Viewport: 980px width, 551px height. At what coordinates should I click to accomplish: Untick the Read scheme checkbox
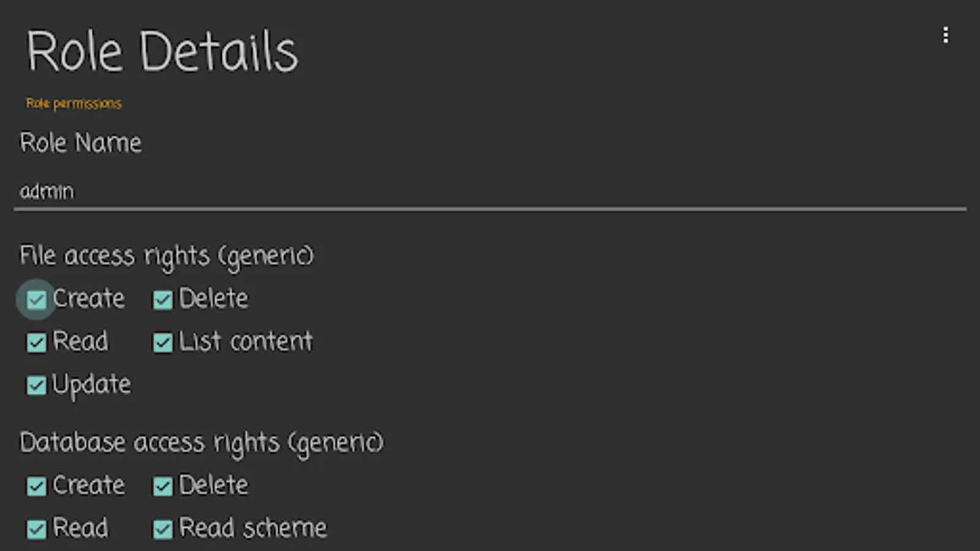point(162,529)
